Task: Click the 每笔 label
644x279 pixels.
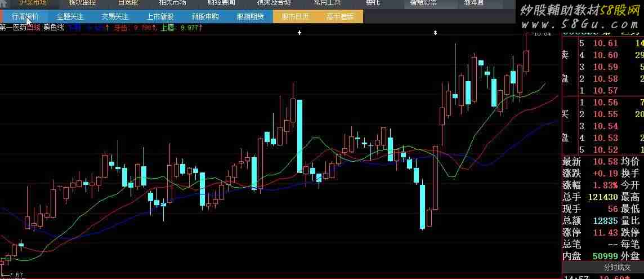Action: [x=630, y=245]
